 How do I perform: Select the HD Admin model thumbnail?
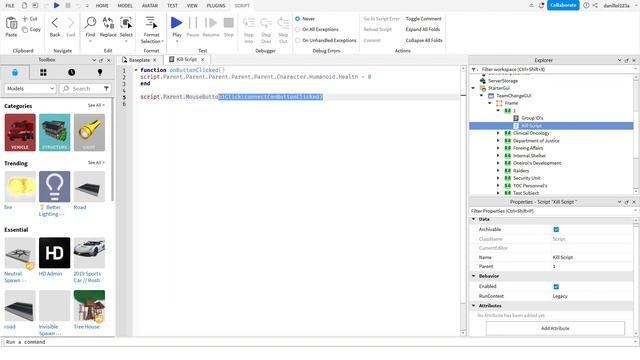(54, 253)
